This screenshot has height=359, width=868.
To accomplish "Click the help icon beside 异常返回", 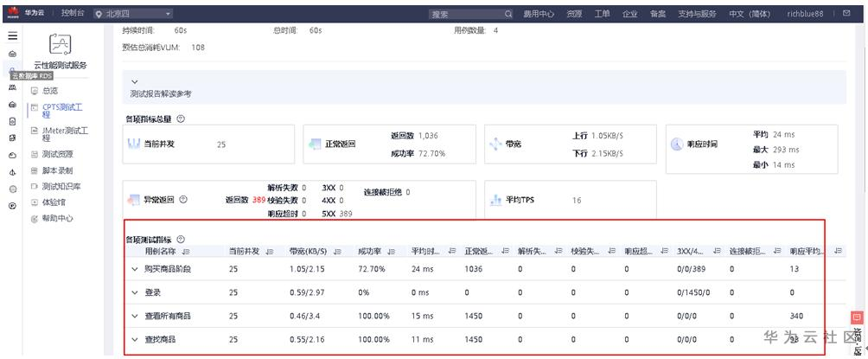I will coord(183,200).
